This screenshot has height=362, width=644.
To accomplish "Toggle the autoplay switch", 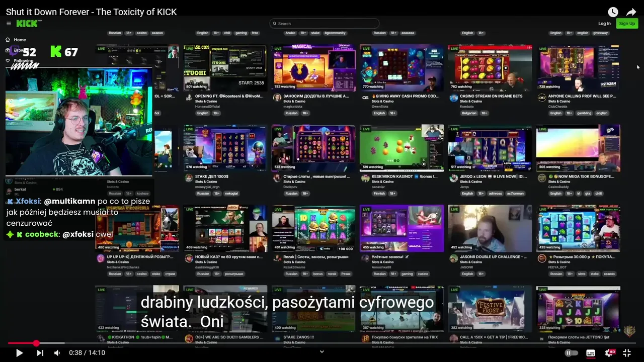I will click(572, 353).
